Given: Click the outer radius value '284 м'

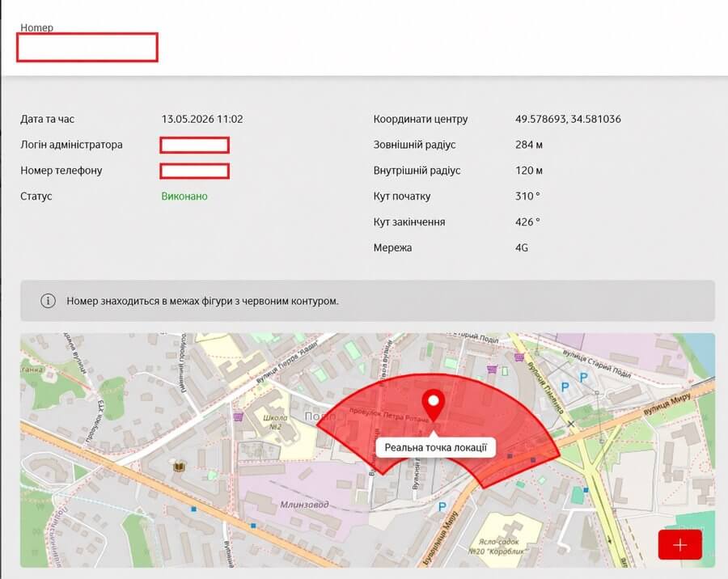Looking at the screenshot, I should [529, 145].
